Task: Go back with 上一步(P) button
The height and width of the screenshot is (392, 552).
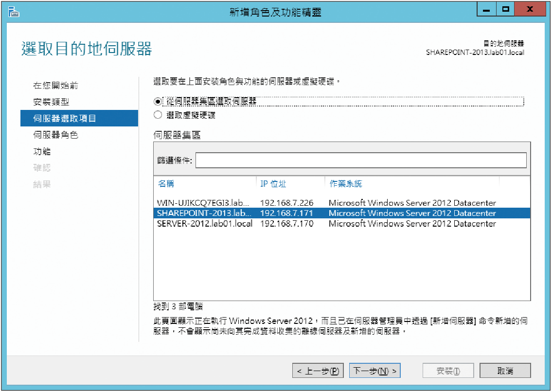Action: (x=318, y=371)
